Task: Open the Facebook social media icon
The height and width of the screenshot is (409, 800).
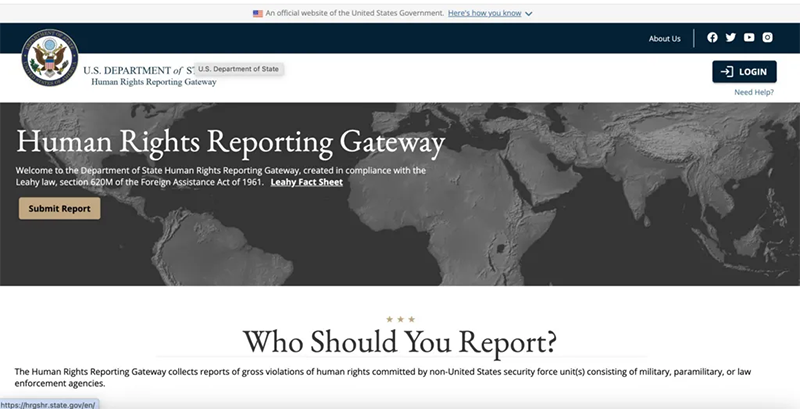Action: click(x=713, y=38)
